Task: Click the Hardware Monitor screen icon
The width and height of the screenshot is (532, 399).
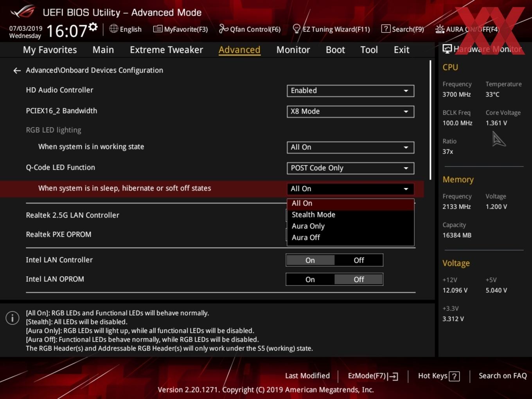Action: [447, 49]
